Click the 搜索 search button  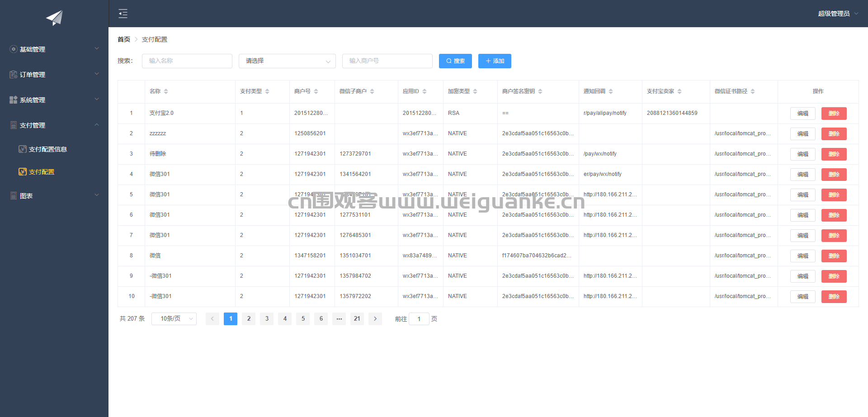point(455,61)
